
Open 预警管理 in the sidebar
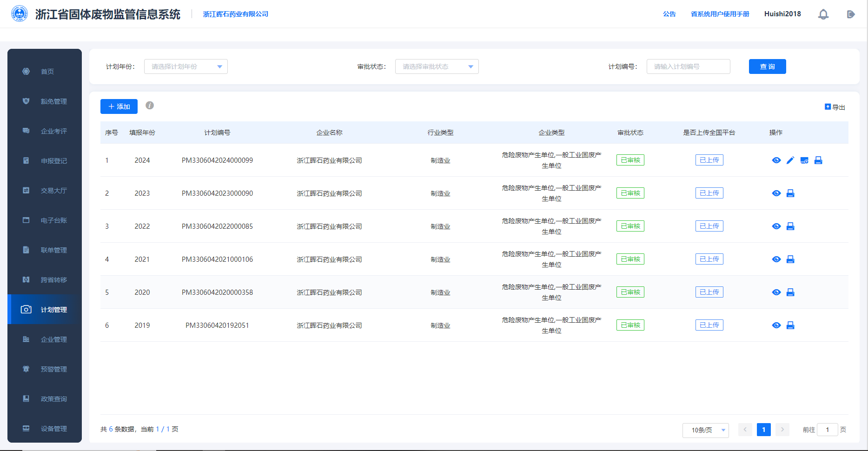(x=45, y=369)
